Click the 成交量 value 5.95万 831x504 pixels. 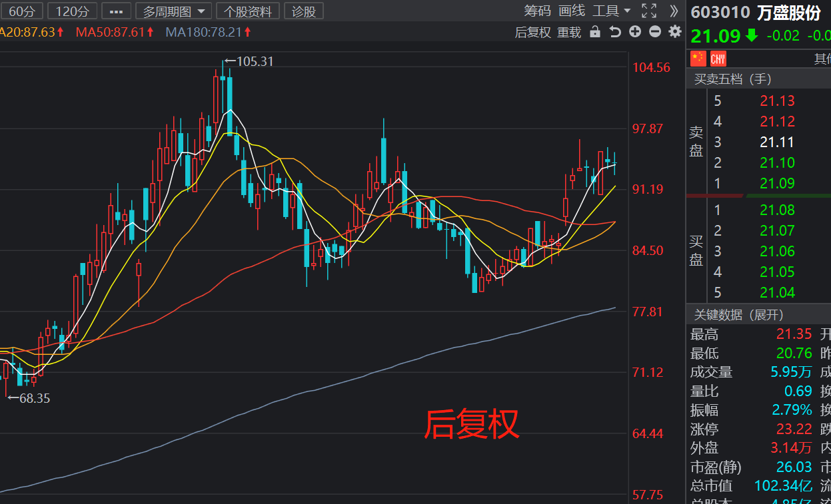point(791,372)
